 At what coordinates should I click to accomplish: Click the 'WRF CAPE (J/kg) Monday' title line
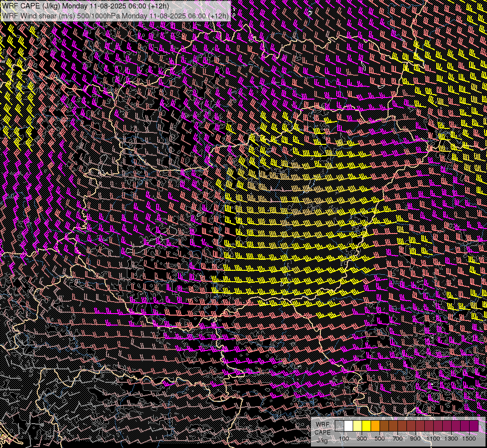(x=86, y=6)
